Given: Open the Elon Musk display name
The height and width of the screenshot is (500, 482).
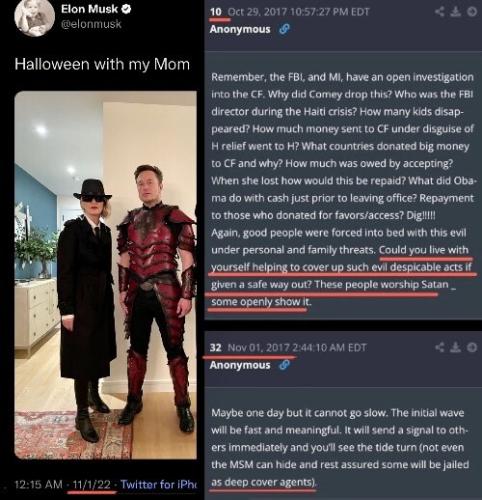Looking at the screenshot, I should pos(89,9).
